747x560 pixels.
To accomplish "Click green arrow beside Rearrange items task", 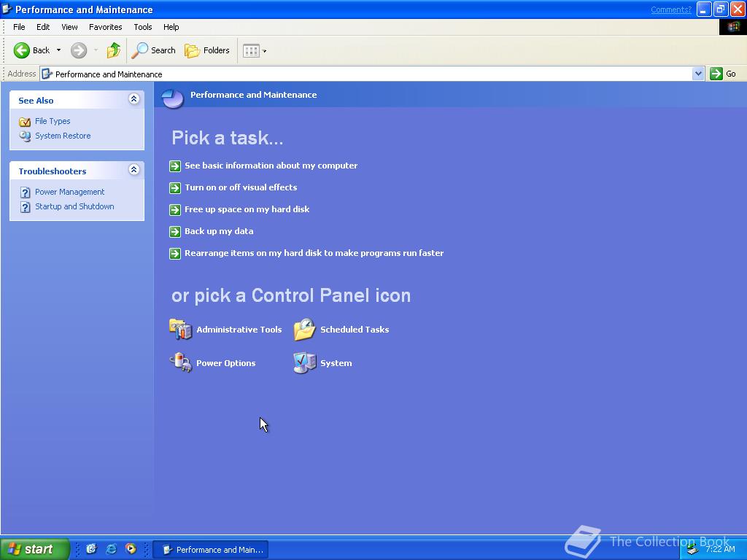I will click(175, 253).
